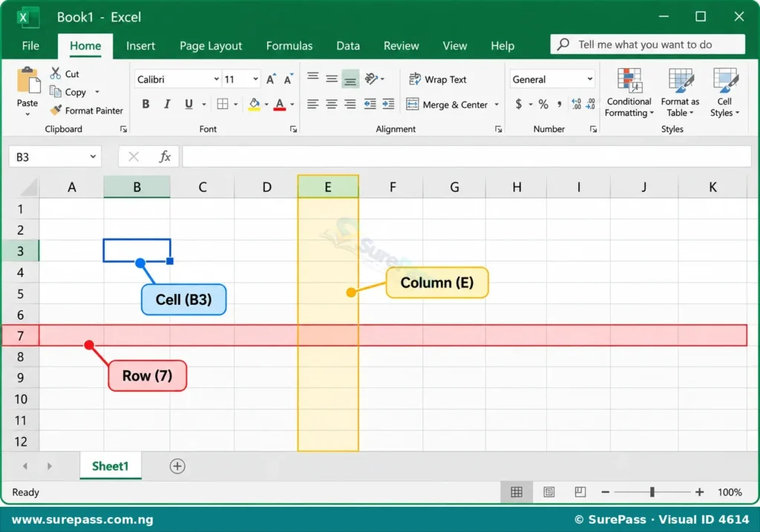
Task: Open the Name Box B3 dropdown
Action: tap(93, 157)
